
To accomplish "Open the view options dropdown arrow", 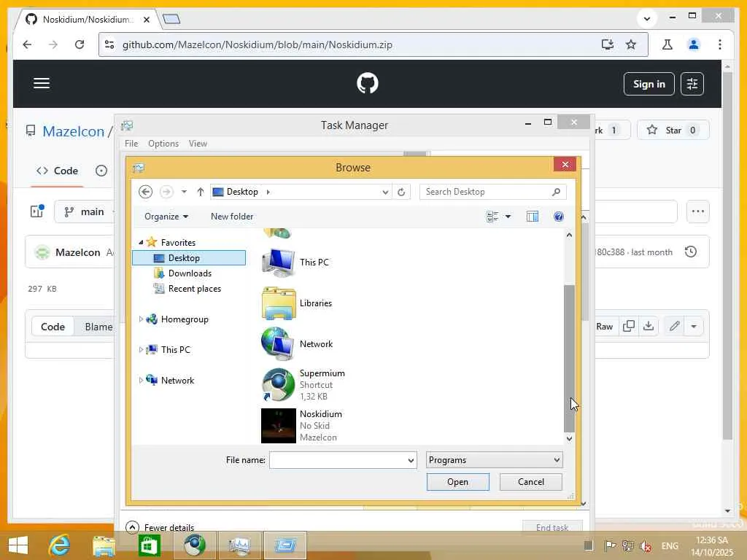I will pyautogui.click(x=508, y=217).
